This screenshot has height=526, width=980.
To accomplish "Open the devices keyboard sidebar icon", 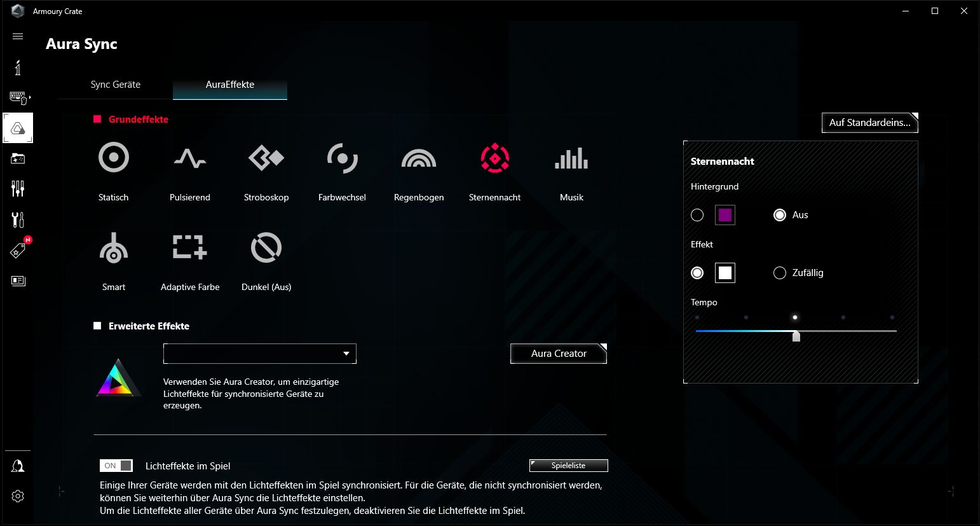I will [19, 97].
